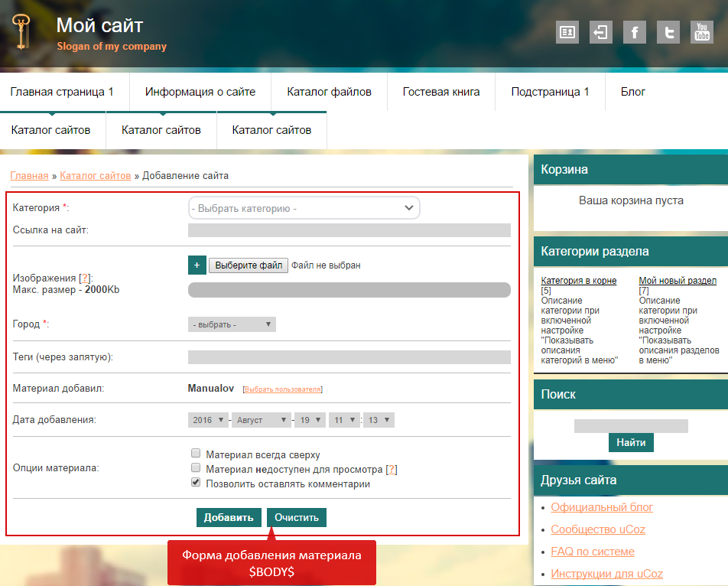Screen dimensions: 728x586
Task: Open 'Гостевая книга' menu item
Action: click(x=441, y=92)
